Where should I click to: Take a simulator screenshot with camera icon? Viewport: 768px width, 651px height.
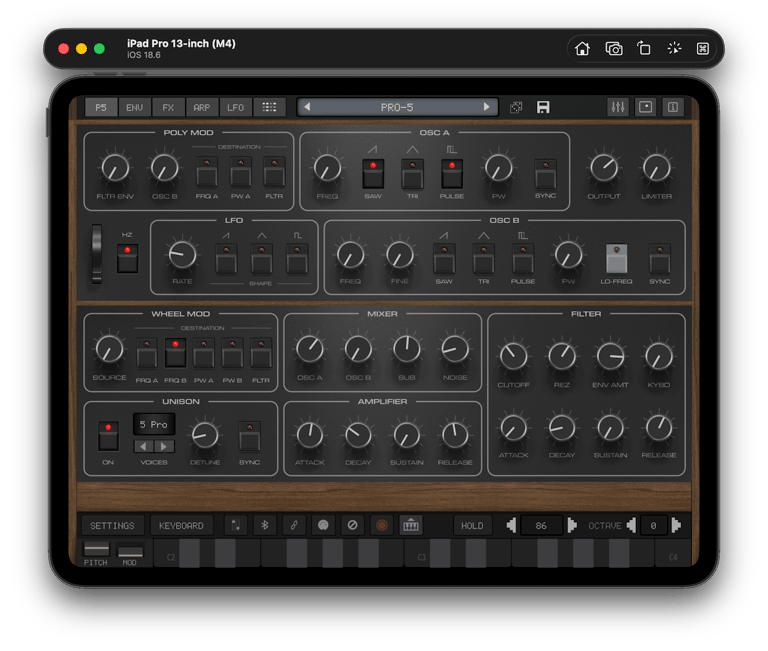point(614,48)
